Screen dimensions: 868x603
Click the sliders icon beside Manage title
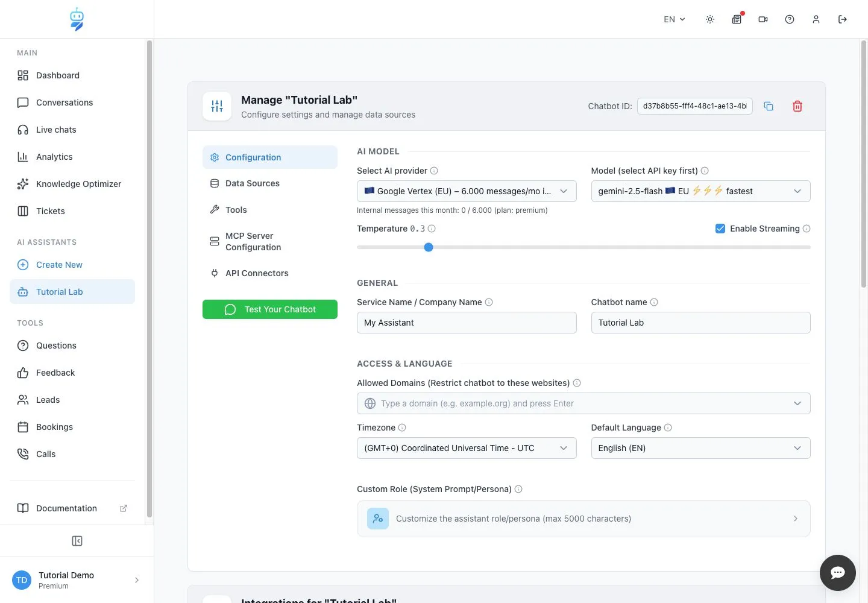[217, 106]
